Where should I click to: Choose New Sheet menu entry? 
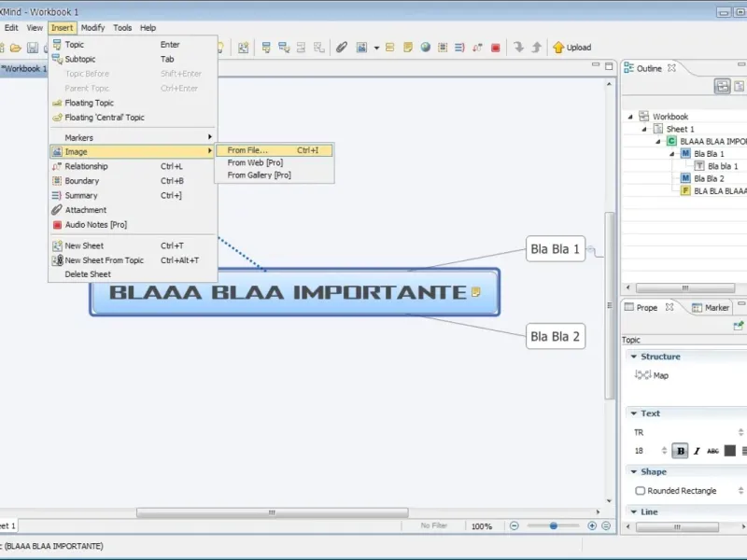[x=133, y=245]
